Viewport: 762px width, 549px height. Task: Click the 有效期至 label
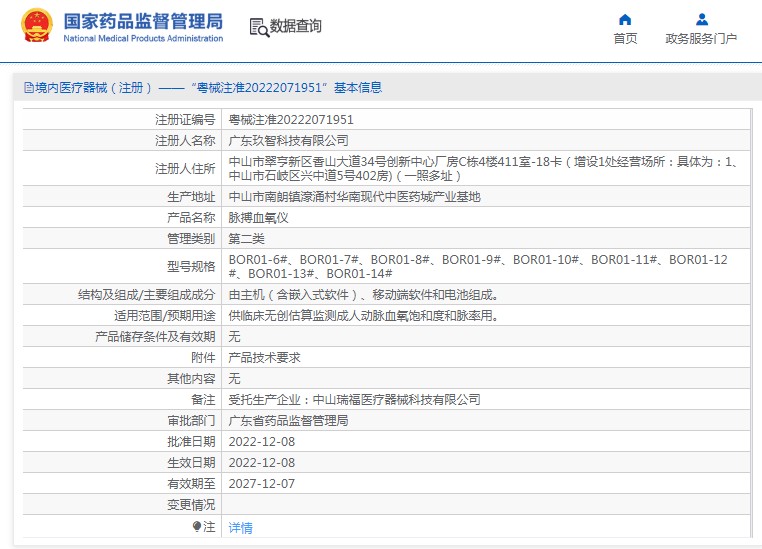(191, 483)
